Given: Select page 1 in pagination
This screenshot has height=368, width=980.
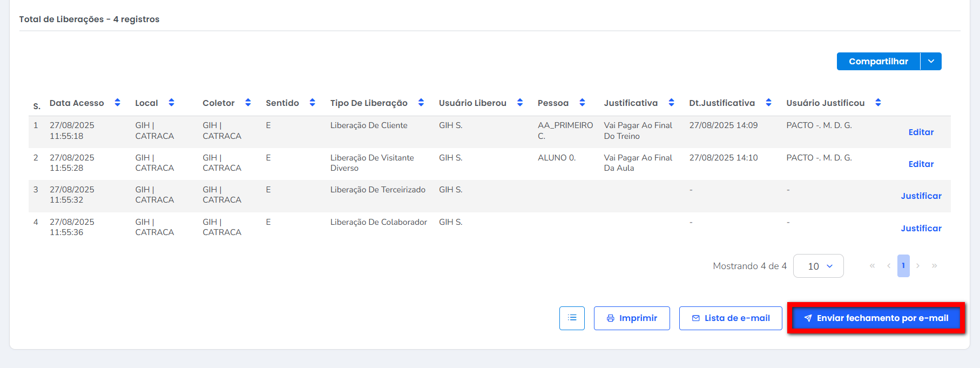Looking at the screenshot, I should coord(903,266).
